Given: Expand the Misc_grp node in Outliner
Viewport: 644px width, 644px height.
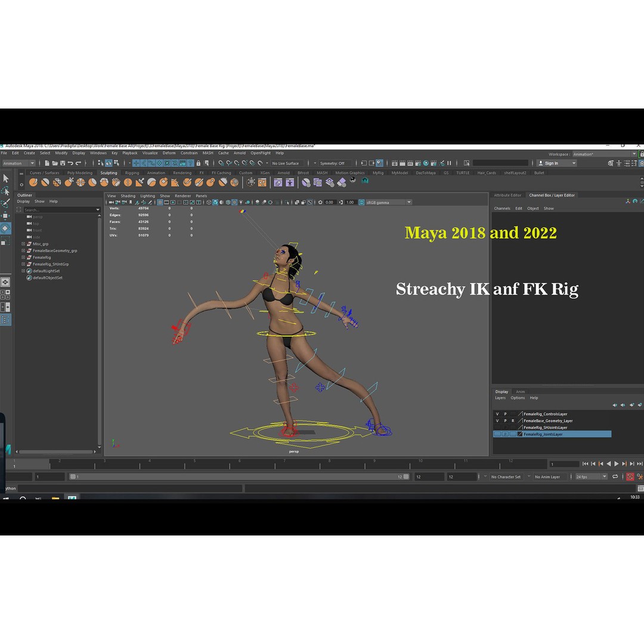Looking at the screenshot, I should point(23,244).
